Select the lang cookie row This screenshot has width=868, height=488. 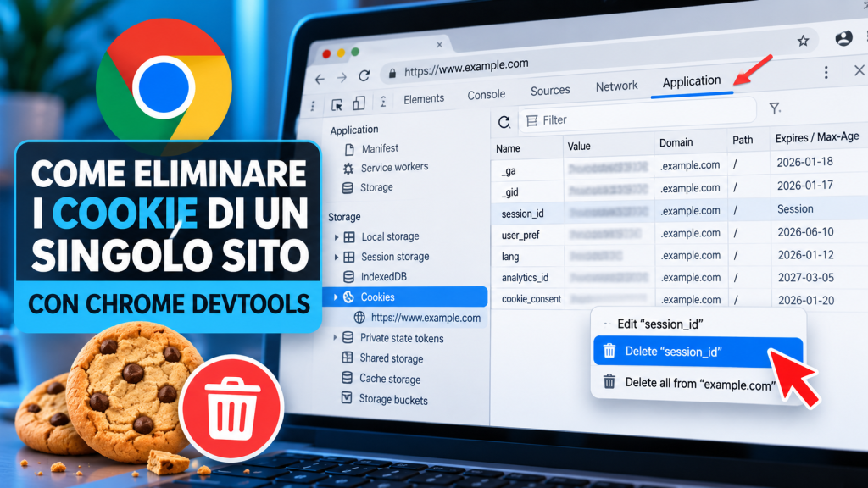[x=679, y=256]
